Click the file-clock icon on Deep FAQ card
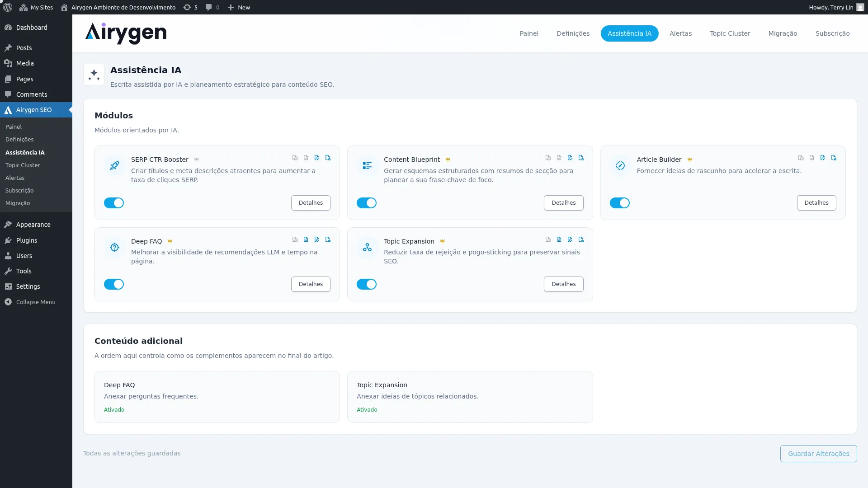Image resolution: width=868 pixels, height=488 pixels. [x=295, y=239]
